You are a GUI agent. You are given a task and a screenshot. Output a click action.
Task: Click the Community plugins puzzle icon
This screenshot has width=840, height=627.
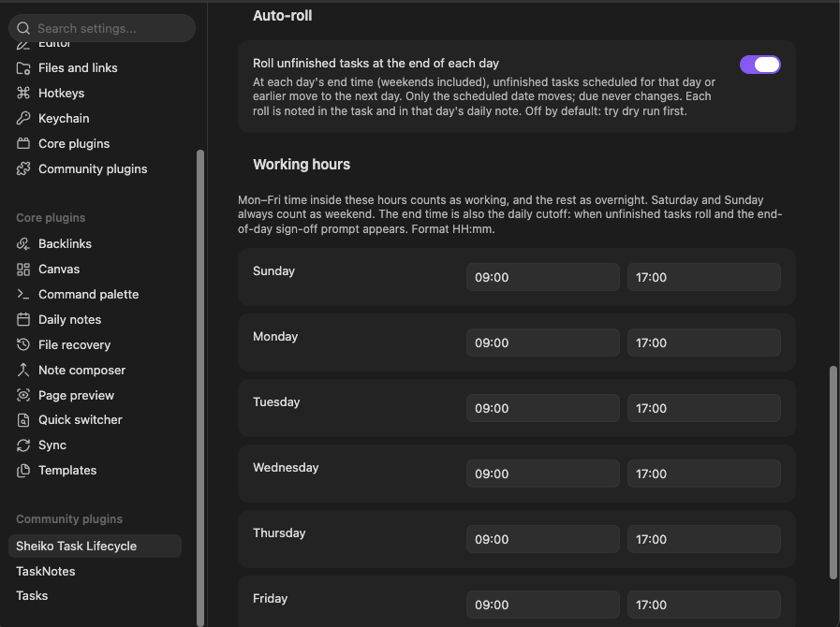(x=23, y=168)
